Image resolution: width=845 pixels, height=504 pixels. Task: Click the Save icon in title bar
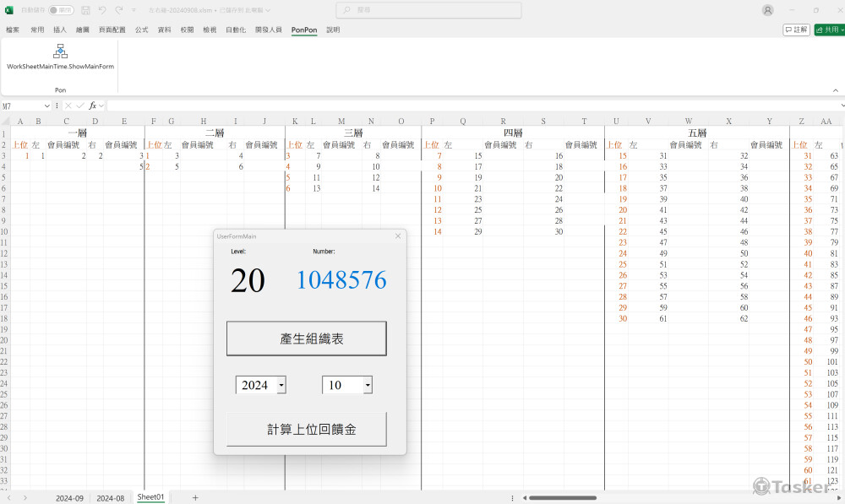click(x=85, y=10)
